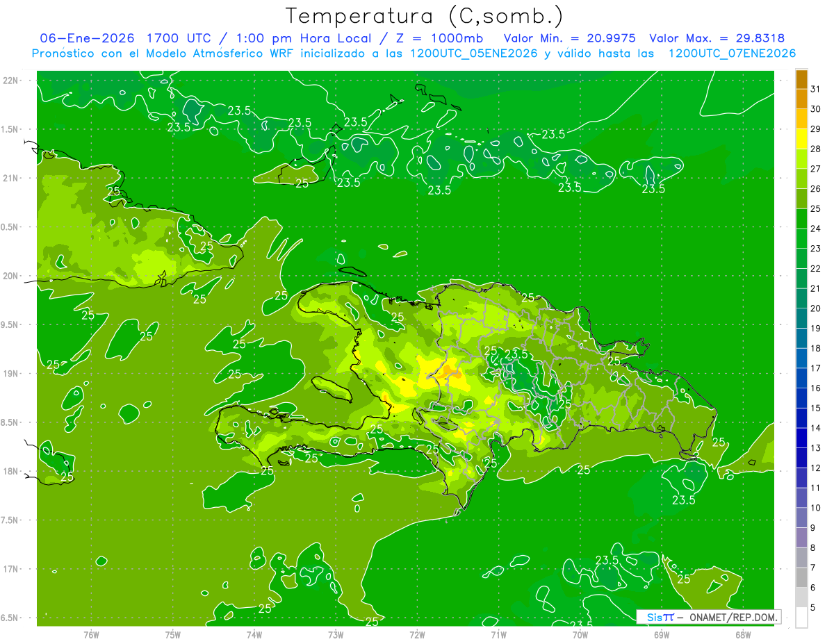Click the SisPI ONAMET/REP.DOM. watermark label
This screenshot has height=644, width=834.
tap(708, 617)
